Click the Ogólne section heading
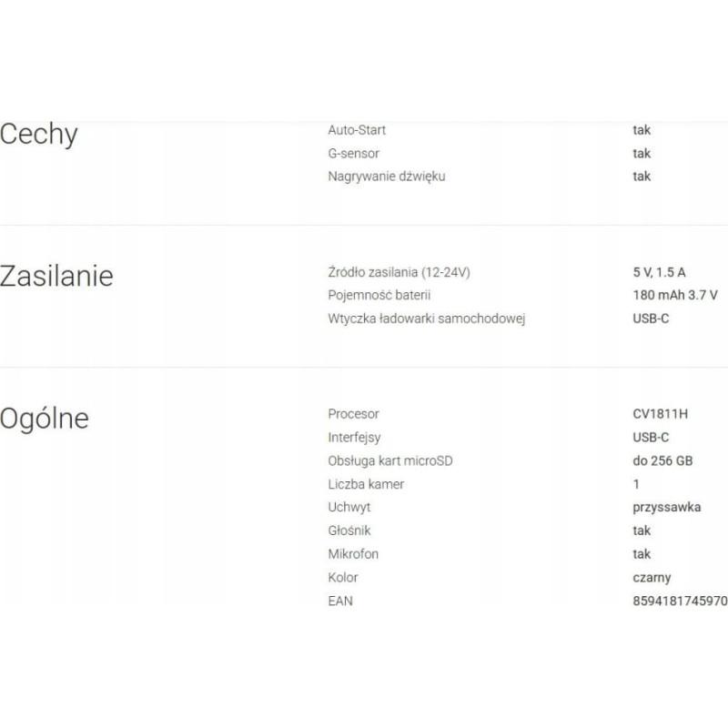728x728 pixels. click(x=45, y=418)
